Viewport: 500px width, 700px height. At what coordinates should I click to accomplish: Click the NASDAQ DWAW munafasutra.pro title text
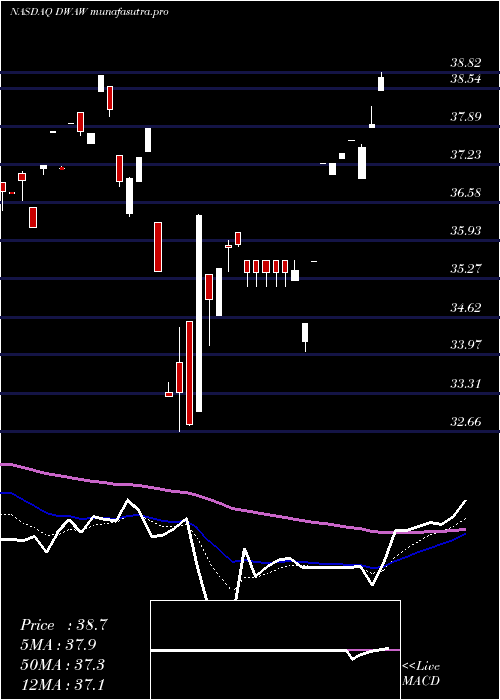89,12
